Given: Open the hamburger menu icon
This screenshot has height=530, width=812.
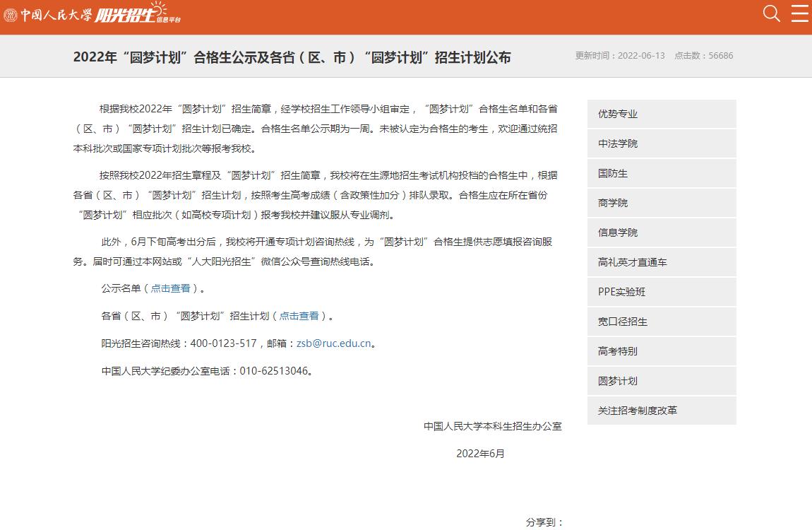Looking at the screenshot, I should click(799, 13).
